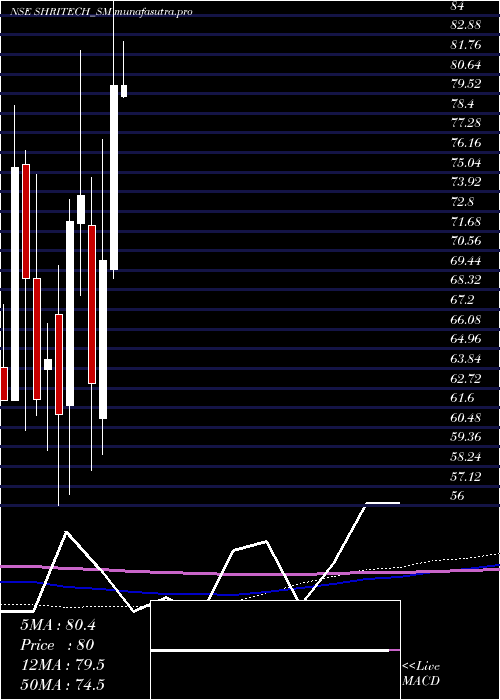Click the 68.32 price axis label

coord(466,280)
